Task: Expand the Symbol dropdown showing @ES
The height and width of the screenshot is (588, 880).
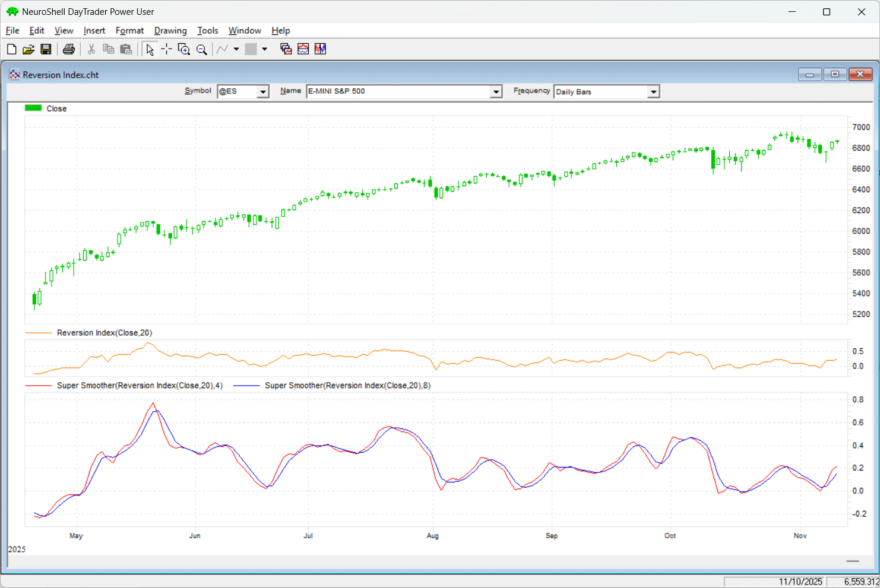Action: (262, 91)
